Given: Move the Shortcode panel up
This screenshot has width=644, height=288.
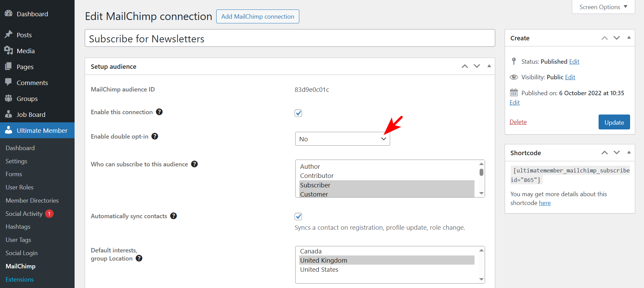Looking at the screenshot, I should (604, 153).
